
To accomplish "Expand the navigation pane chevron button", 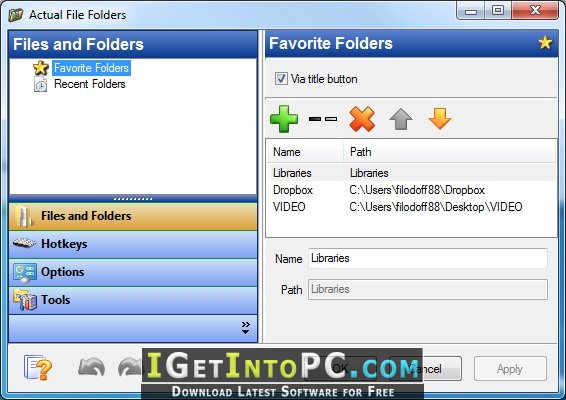I will (x=245, y=328).
